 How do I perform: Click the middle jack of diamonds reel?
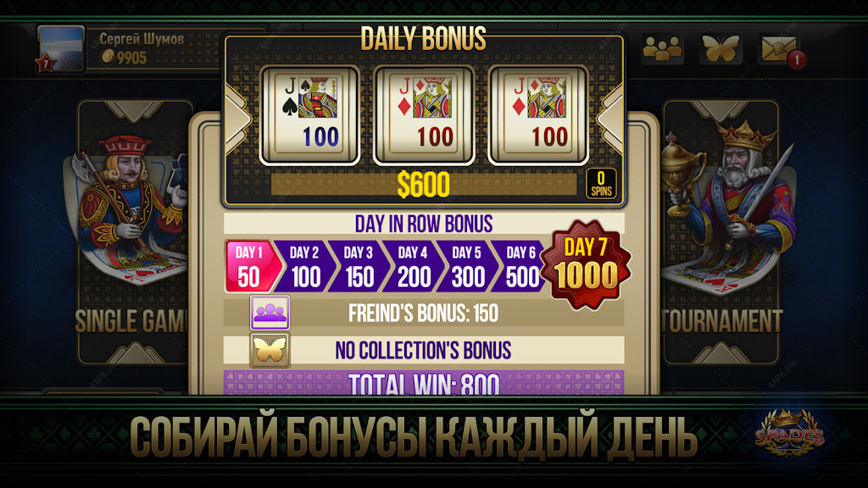click(424, 115)
